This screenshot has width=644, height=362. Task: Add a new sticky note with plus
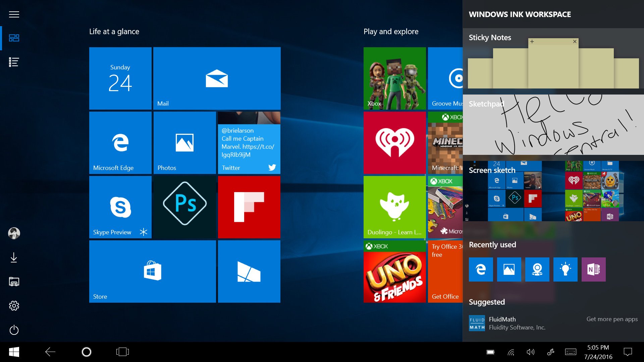point(532,42)
